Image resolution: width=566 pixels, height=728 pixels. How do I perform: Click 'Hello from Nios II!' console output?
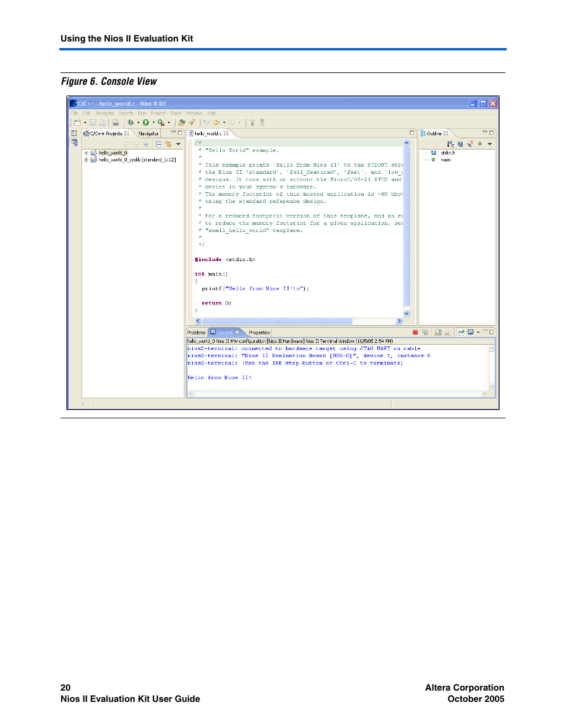click(x=220, y=377)
